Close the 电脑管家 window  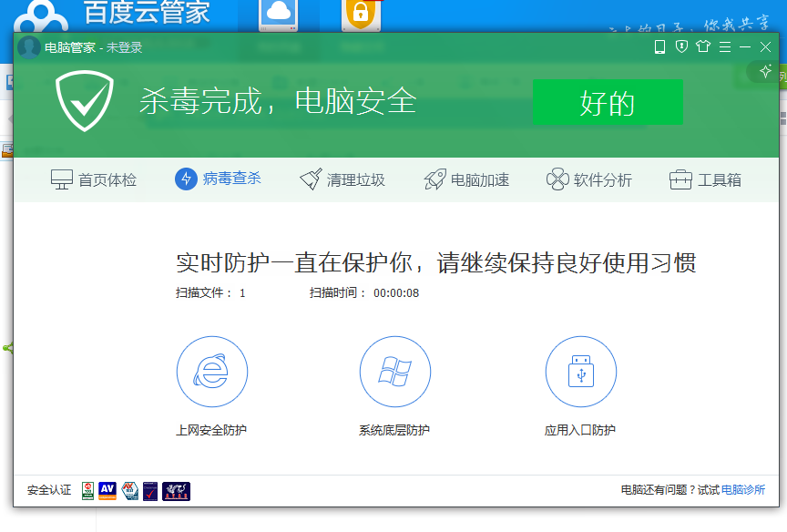point(765,46)
